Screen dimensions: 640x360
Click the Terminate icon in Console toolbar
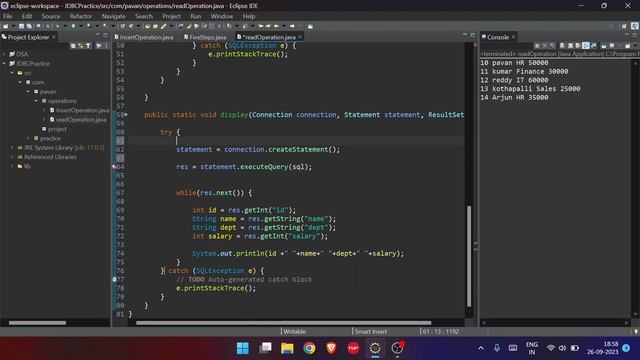537,46
